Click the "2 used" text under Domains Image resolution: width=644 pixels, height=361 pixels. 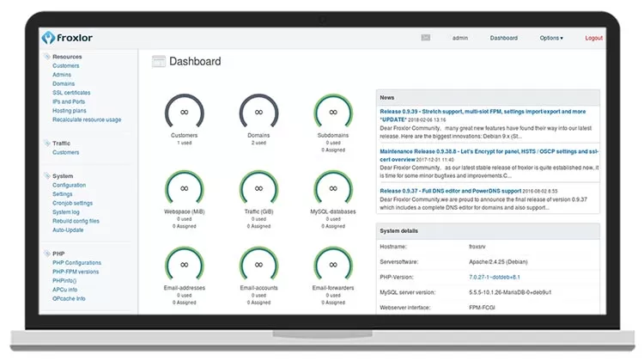pos(258,143)
